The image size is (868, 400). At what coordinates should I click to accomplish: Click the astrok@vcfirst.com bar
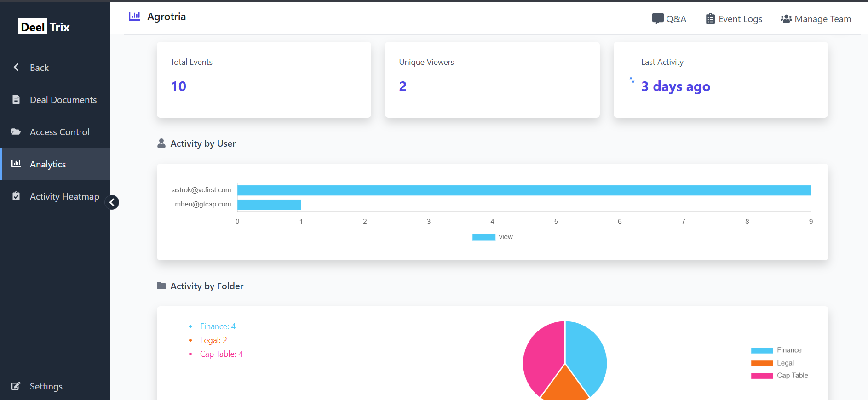pyautogui.click(x=524, y=190)
